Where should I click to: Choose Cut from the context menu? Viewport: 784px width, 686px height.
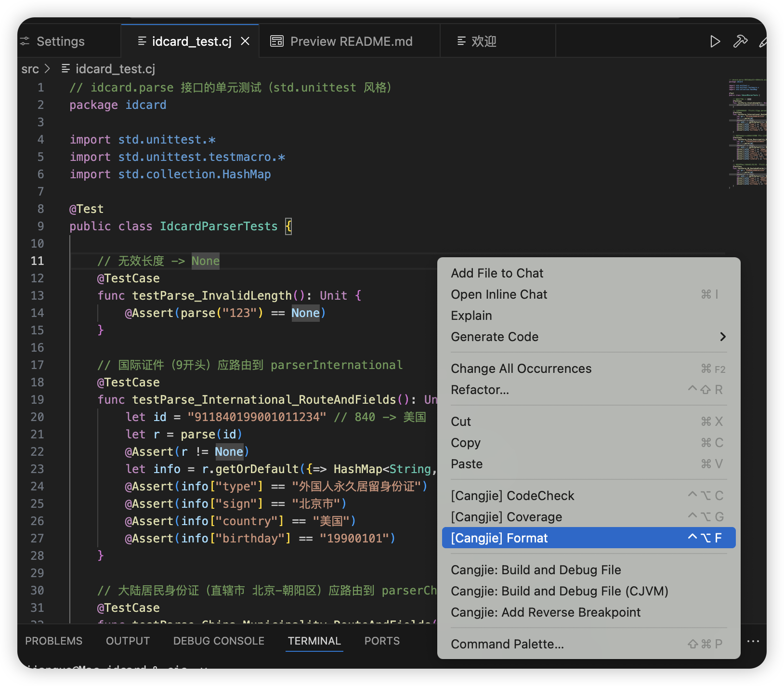point(588,422)
